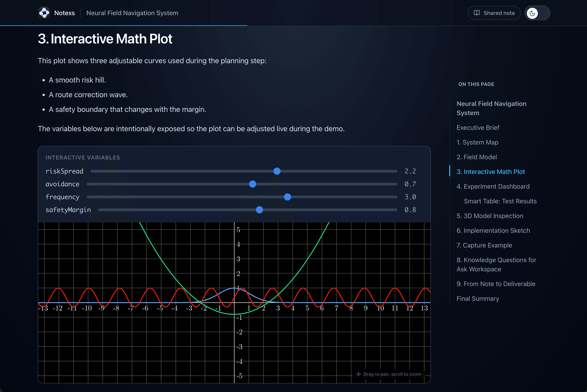Navigate to 4. Experiment Dashboard
This screenshot has height=392, width=587.
click(x=493, y=187)
